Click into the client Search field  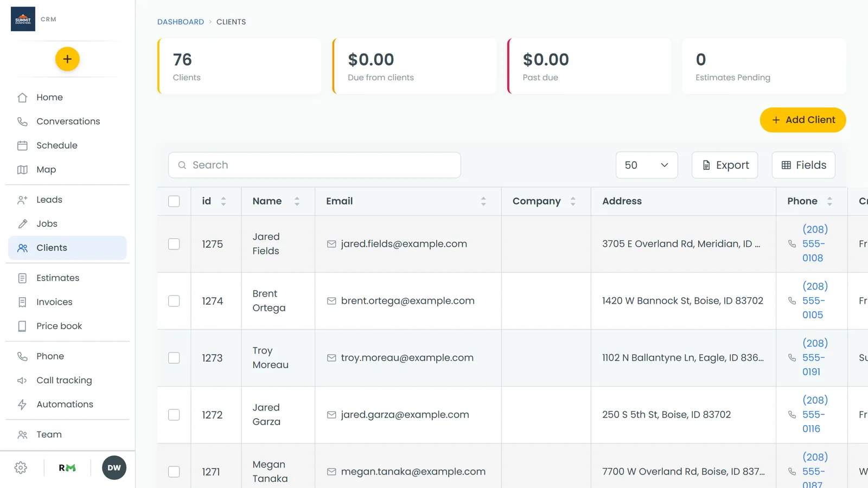pos(315,165)
